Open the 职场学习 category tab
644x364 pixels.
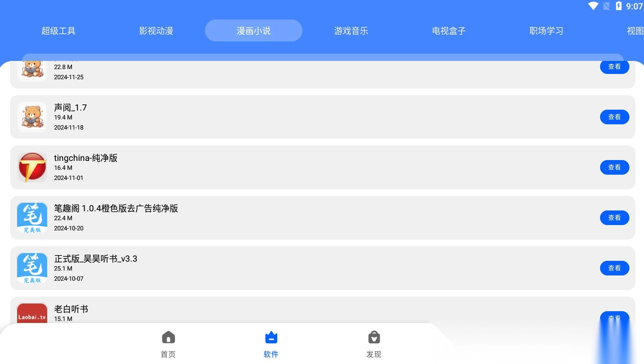point(546,31)
